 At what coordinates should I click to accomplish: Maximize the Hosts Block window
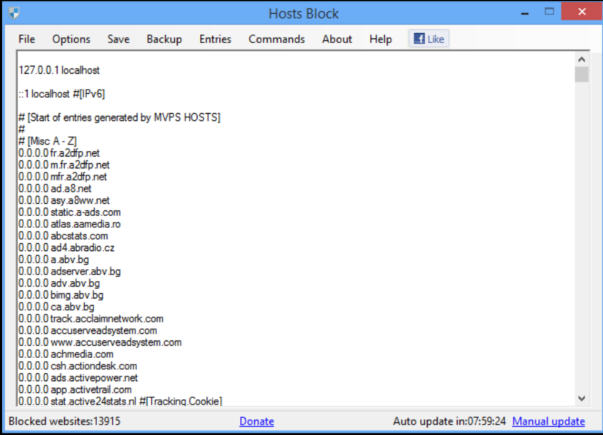[x=549, y=12]
